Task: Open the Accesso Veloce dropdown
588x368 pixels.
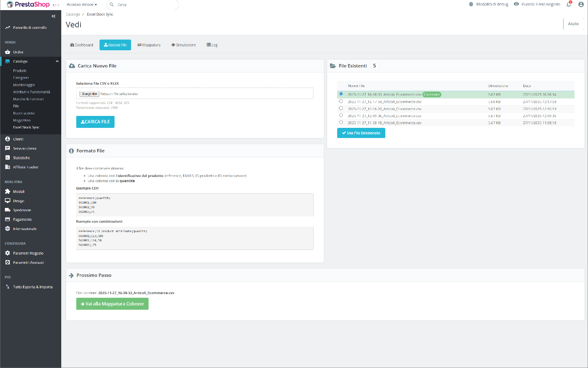Action: (82, 5)
